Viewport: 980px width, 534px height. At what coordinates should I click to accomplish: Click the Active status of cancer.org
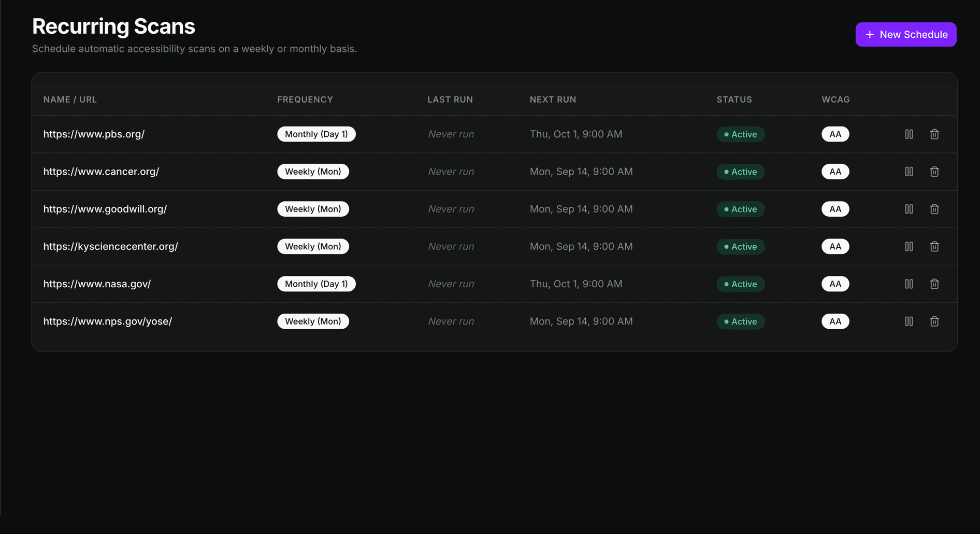click(x=741, y=172)
